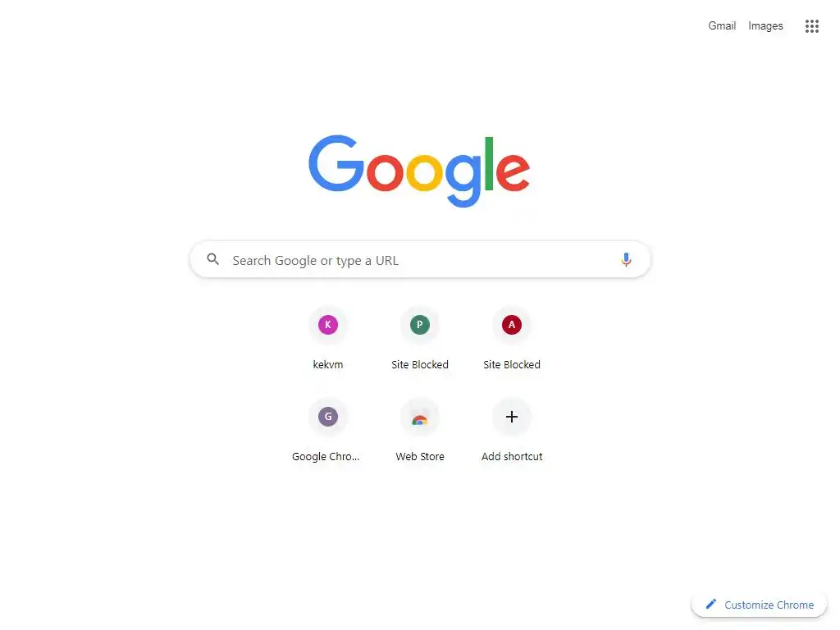Click the Google logo
Screen dimensions: 840x630
tap(419, 171)
